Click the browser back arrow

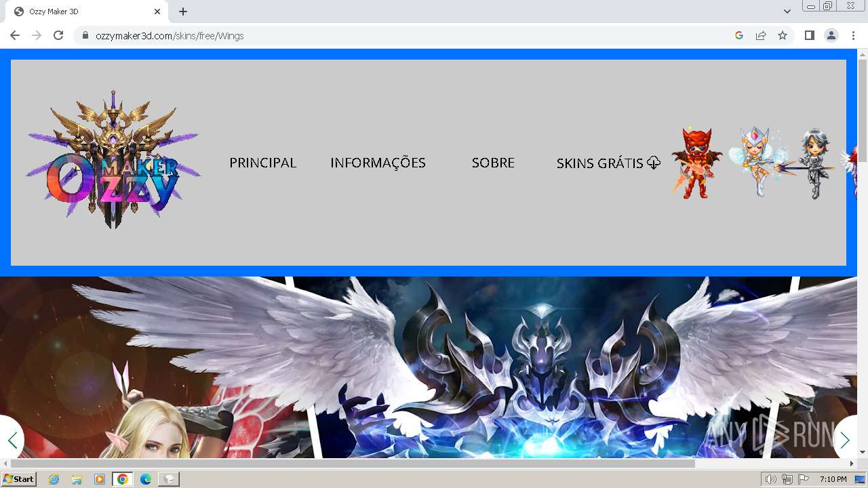pos(15,35)
